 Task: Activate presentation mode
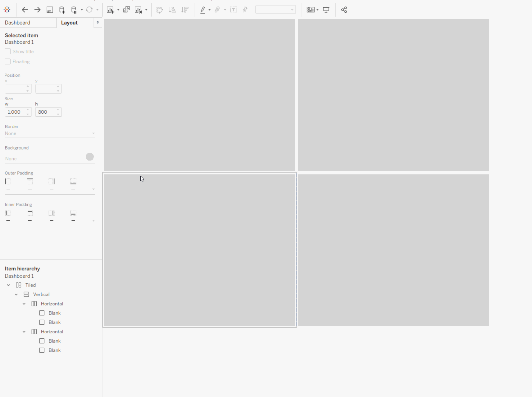point(326,10)
